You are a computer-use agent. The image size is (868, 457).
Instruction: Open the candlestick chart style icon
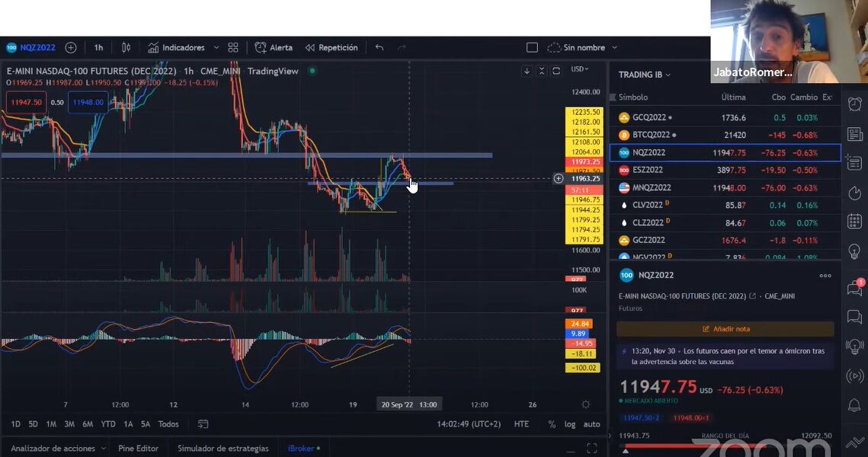pos(127,47)
